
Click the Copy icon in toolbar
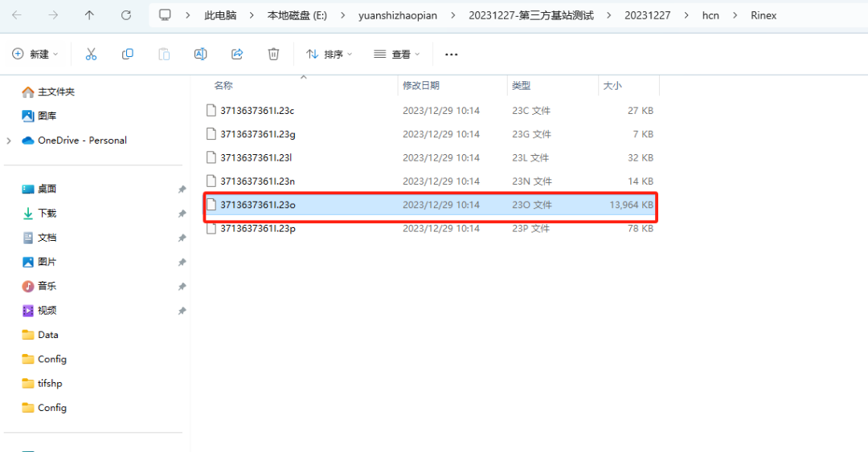(x=127, y=54)
